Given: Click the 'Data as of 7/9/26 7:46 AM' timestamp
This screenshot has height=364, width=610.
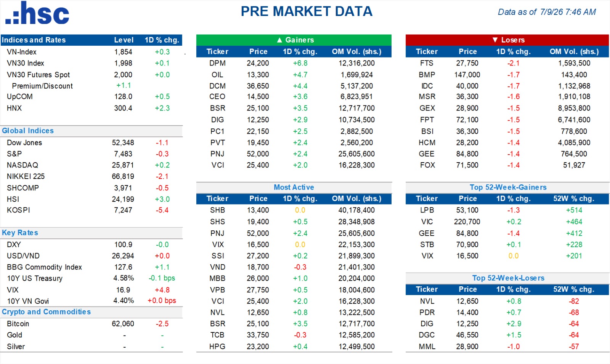Looking at the screenshot, I should [x=547, y=12].
